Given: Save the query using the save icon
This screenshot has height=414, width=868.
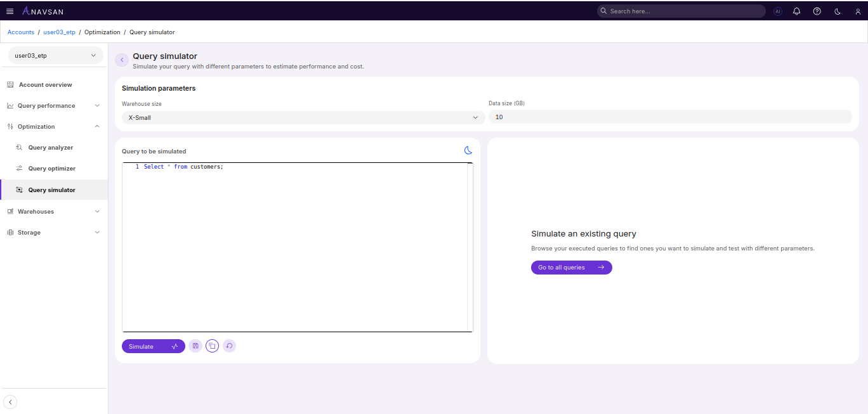Looking at the screenshot, I should point(195,346).
